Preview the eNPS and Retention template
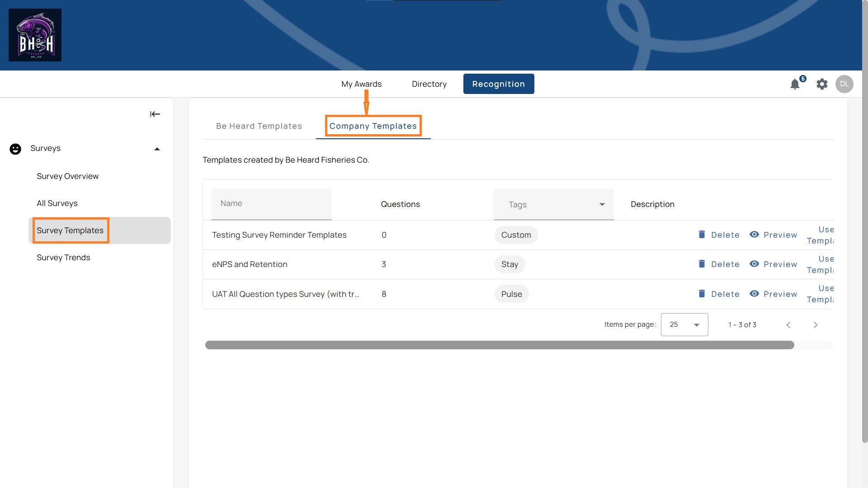The image size is (868, 488). click(774, 264)
